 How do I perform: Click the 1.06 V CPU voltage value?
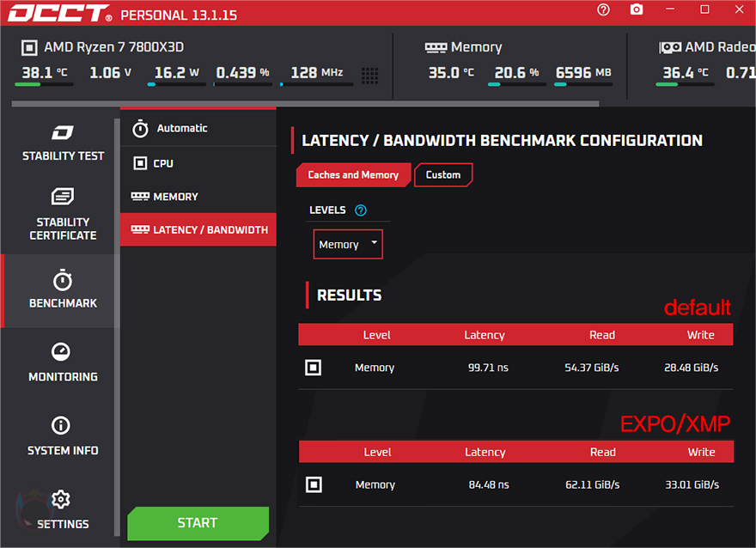111,73
